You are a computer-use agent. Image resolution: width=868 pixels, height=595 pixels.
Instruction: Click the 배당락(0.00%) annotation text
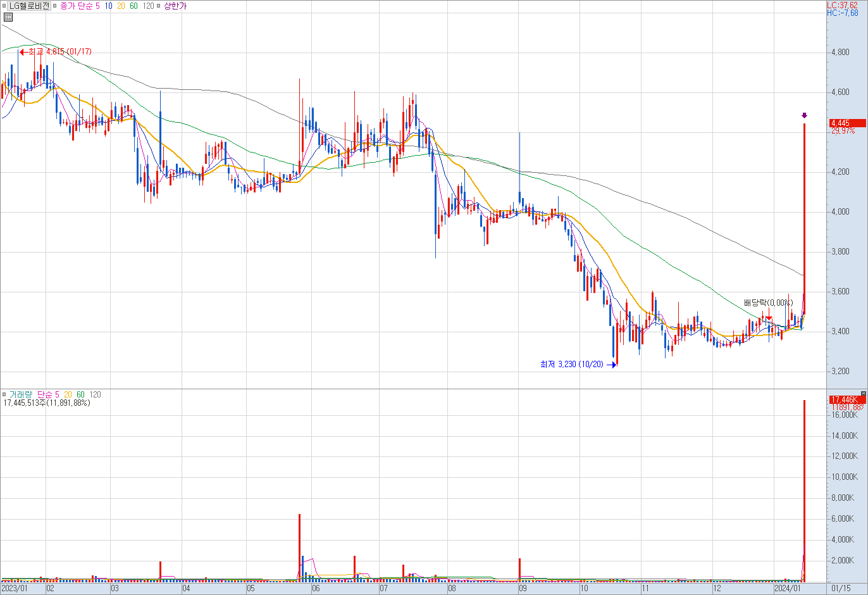click(768, 303)
